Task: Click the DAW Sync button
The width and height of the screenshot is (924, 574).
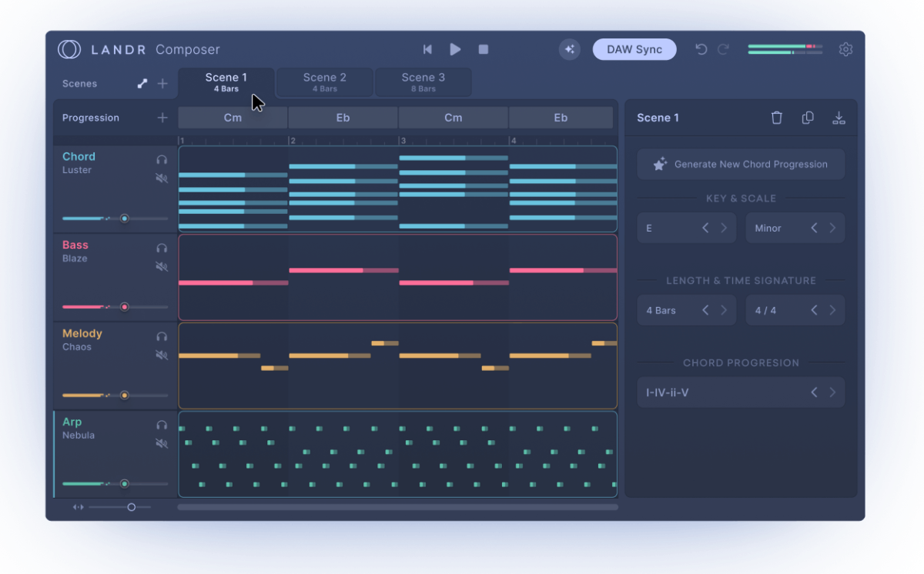Action: click(x=634, y=49)
